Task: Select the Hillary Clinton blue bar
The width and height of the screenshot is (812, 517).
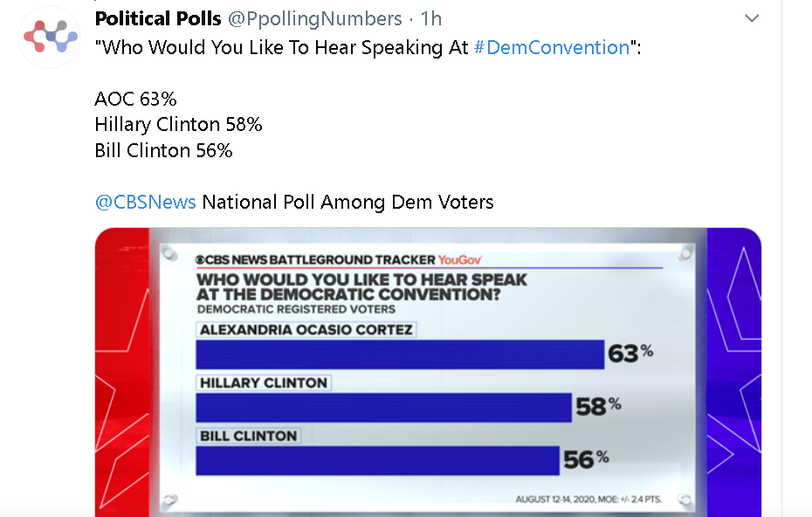Action: click(x=383, y=408)
